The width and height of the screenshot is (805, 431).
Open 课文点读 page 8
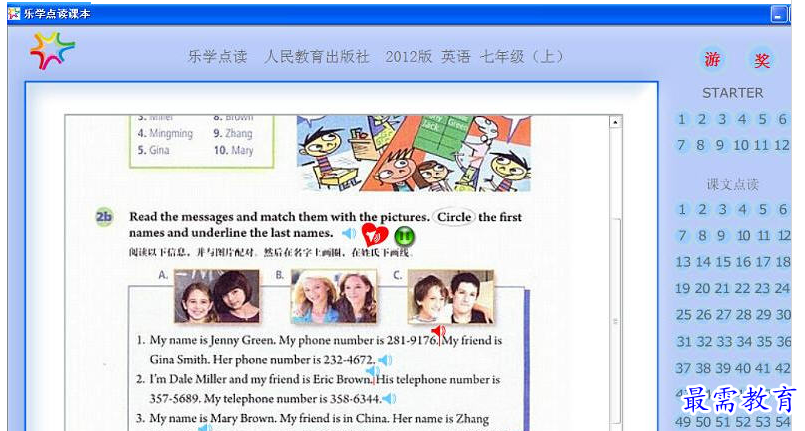click(702, 236)
